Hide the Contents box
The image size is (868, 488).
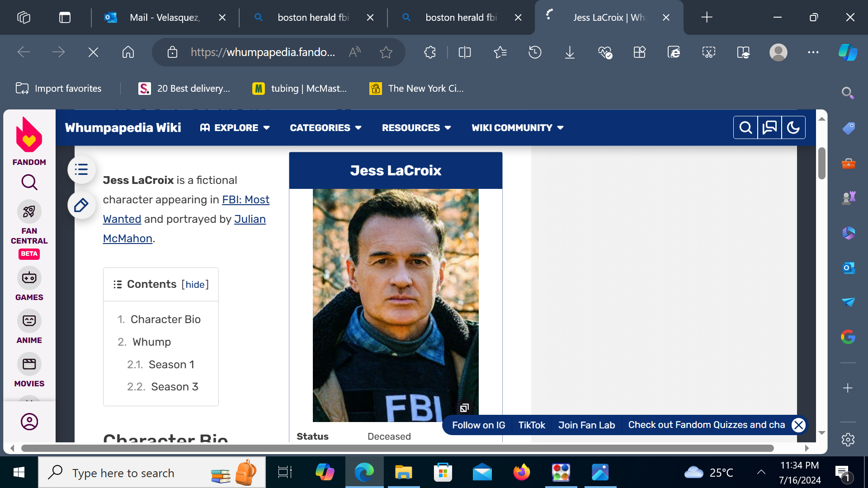(195, 285)
